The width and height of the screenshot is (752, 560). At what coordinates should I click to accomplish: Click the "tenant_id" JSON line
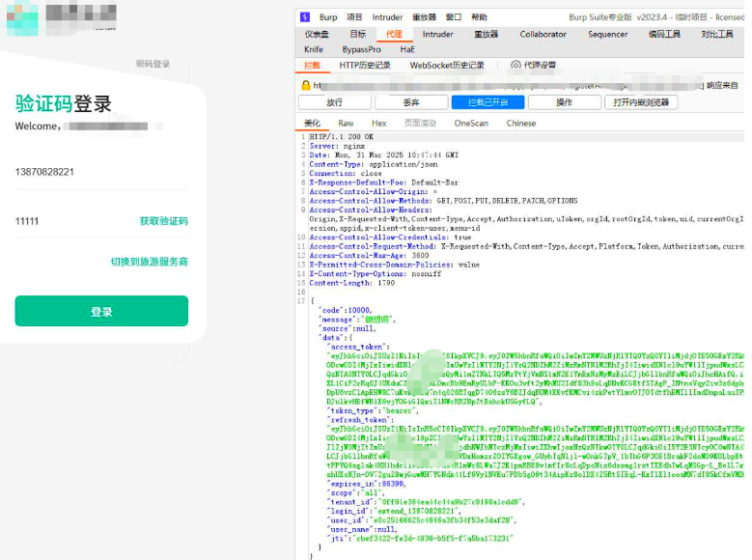coord(426,501)
